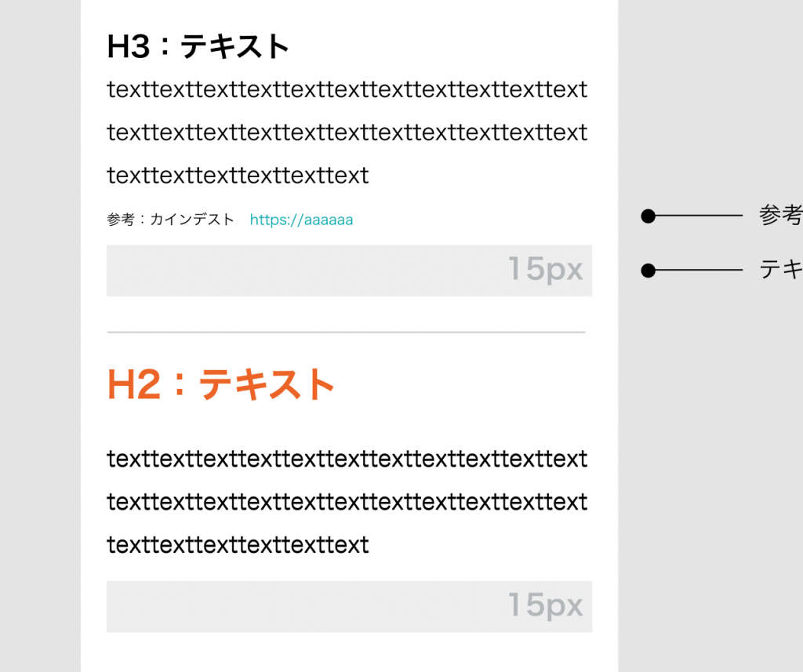Click the 参考：カインデスト reference text
803x672 pixels.
pos(170,220)
